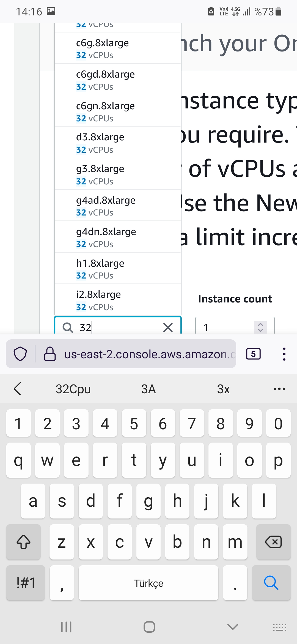Screen dimensions: 297x644
Task: Pick the i2.8xlarge instance option
Action: click(118, 300)
